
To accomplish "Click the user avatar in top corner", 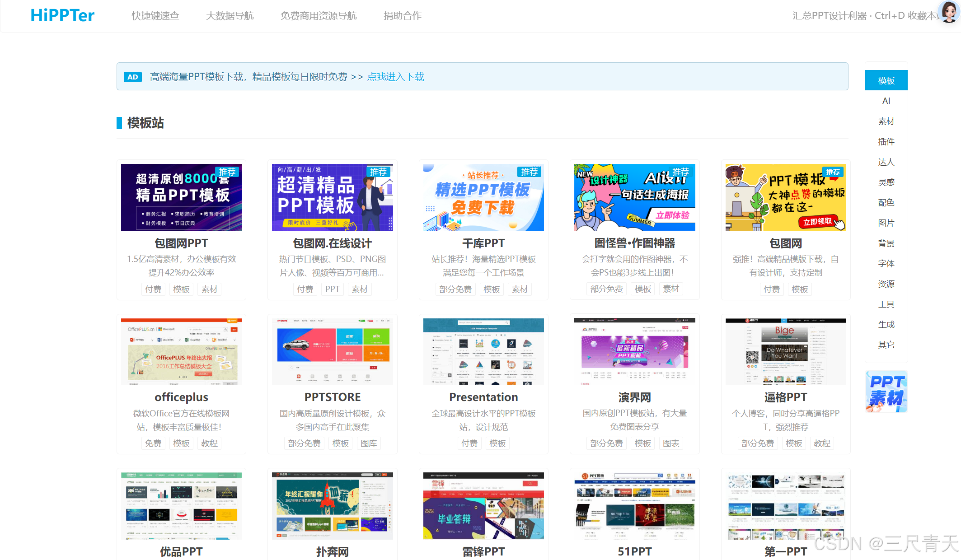I will [948, 12].
